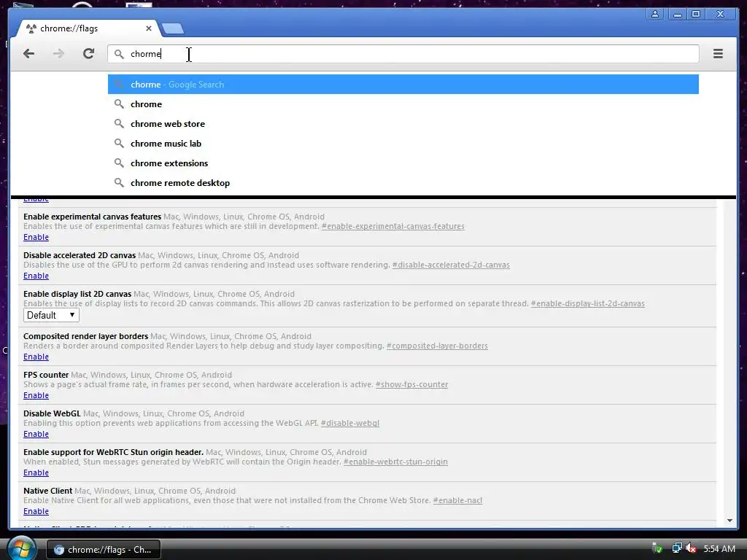Enable experimental canvas features
This screenshot has height=560, width=747.
coord(36,237)
